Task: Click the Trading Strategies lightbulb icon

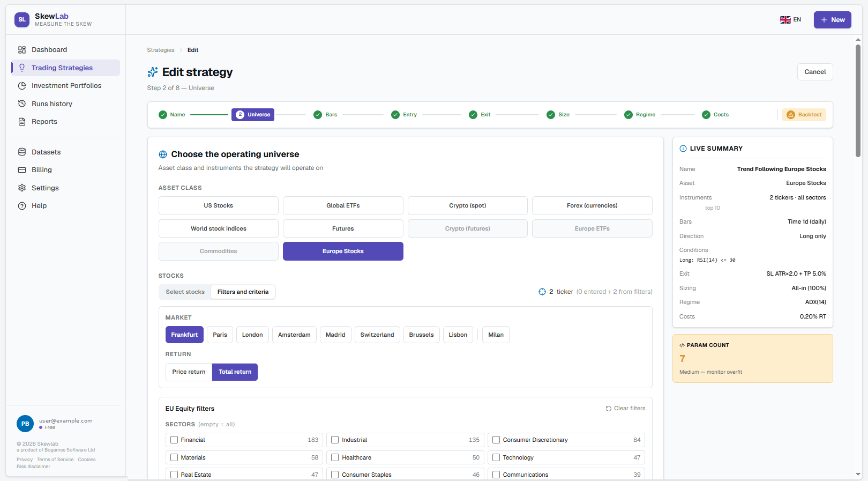Action: click(x=22, y=68)
